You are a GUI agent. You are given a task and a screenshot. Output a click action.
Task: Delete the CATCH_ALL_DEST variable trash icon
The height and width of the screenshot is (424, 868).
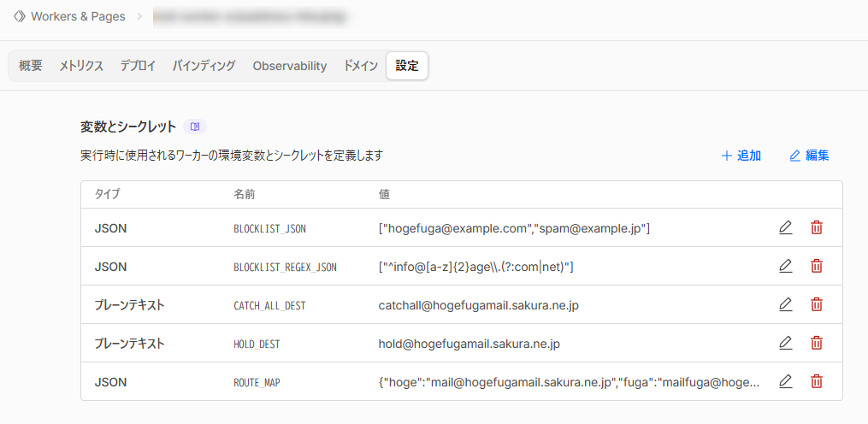coord(816,304)
